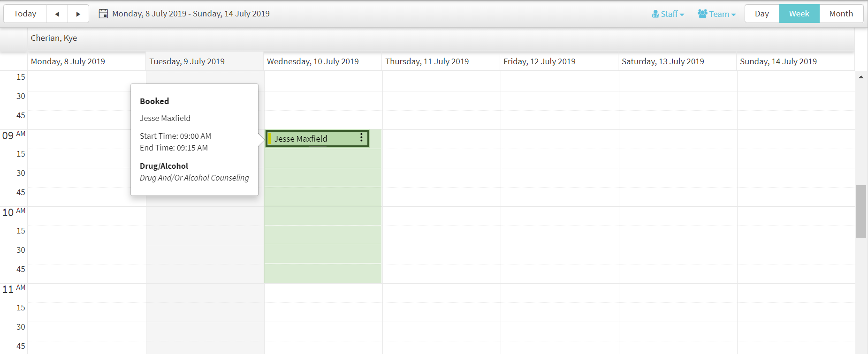Go to the previous week arrow
This screenshot has height=354, width=868.
(x=57, y=14)
